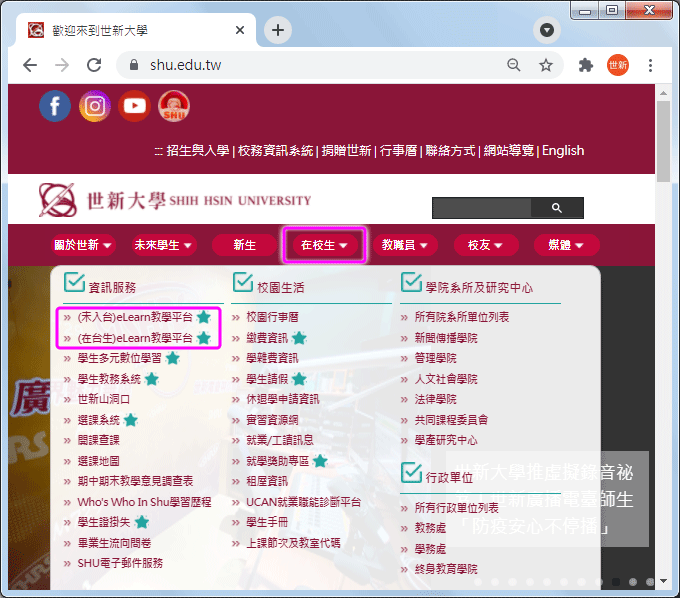Click the page vertical scrollbar thumb
Image resolution: width=680 pixels, height=598 pixels.
[x=663, y=141]
